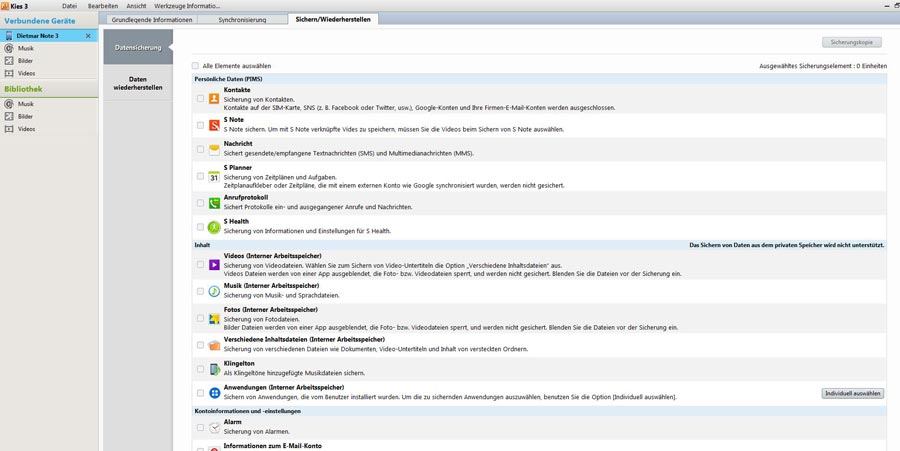
Task: Select Daten wiederherstellen in the side panel
Action: [138, 83]
